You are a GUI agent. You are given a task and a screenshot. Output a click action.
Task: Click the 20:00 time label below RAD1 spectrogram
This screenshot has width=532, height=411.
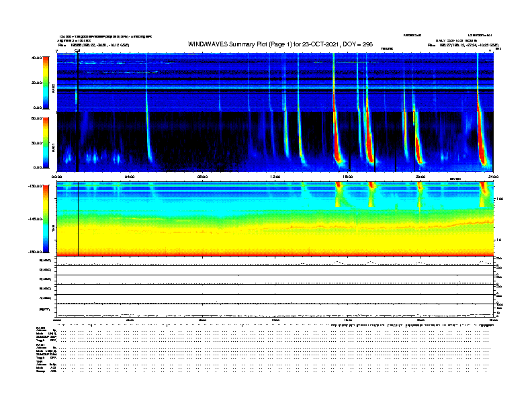pyautogui.click(x=420, y=177)
